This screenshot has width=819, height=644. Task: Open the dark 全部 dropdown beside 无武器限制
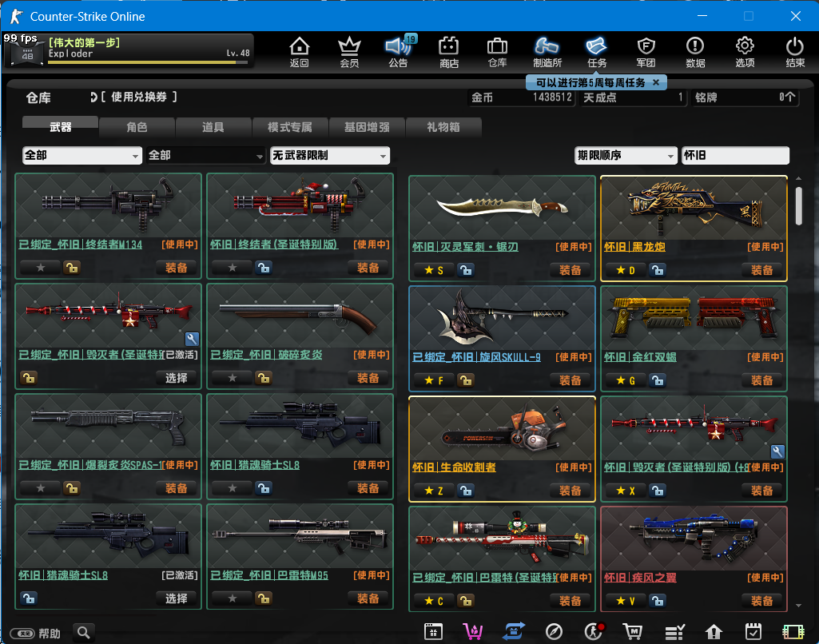coord(206,155)
